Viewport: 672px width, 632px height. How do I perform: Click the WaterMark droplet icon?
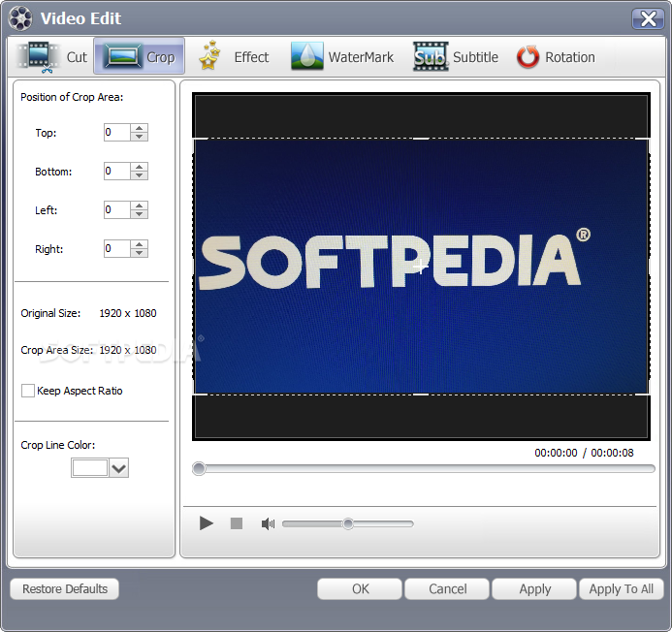(x=306, y=56)
